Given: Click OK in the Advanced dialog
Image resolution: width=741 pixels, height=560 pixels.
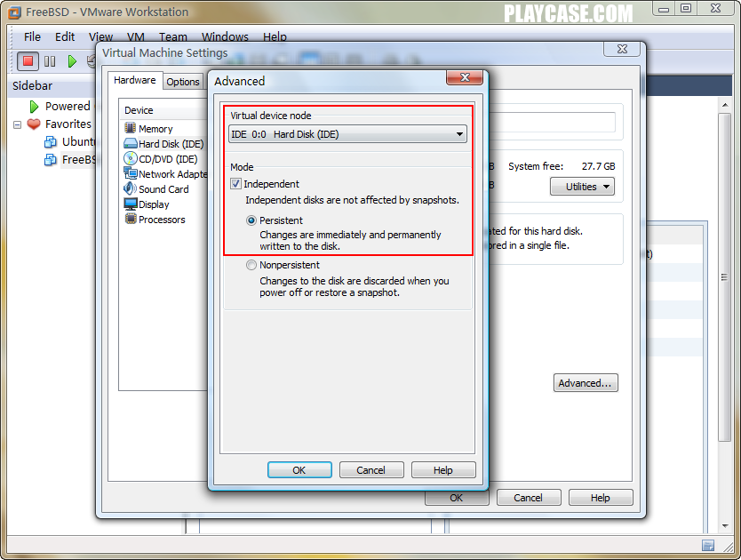Looking at the screenshot, I should point(299,470).
